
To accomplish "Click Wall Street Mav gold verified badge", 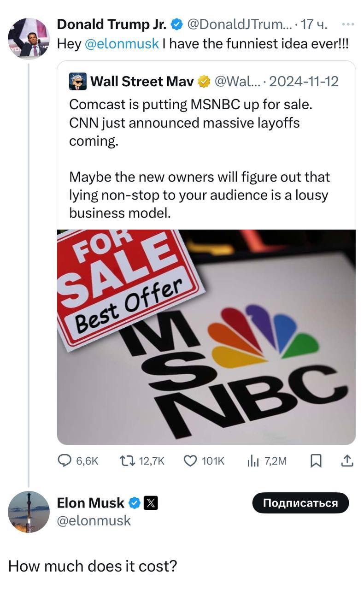I will (203, 82).
